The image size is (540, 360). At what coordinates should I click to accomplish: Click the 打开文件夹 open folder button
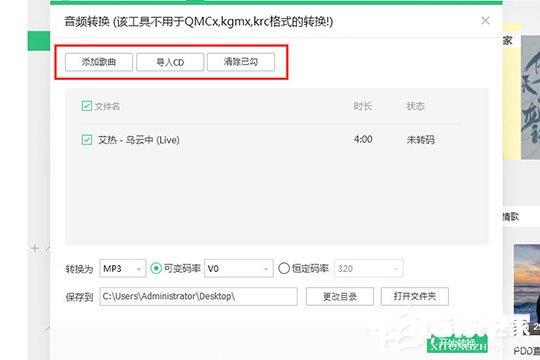coord(415,296)
